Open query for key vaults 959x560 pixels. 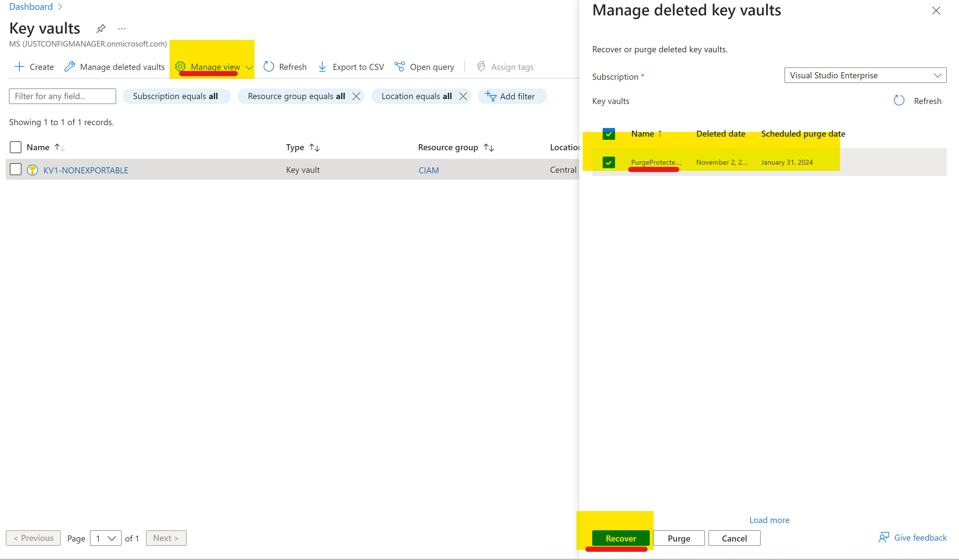pyautogui.click(x=425, y=66)
